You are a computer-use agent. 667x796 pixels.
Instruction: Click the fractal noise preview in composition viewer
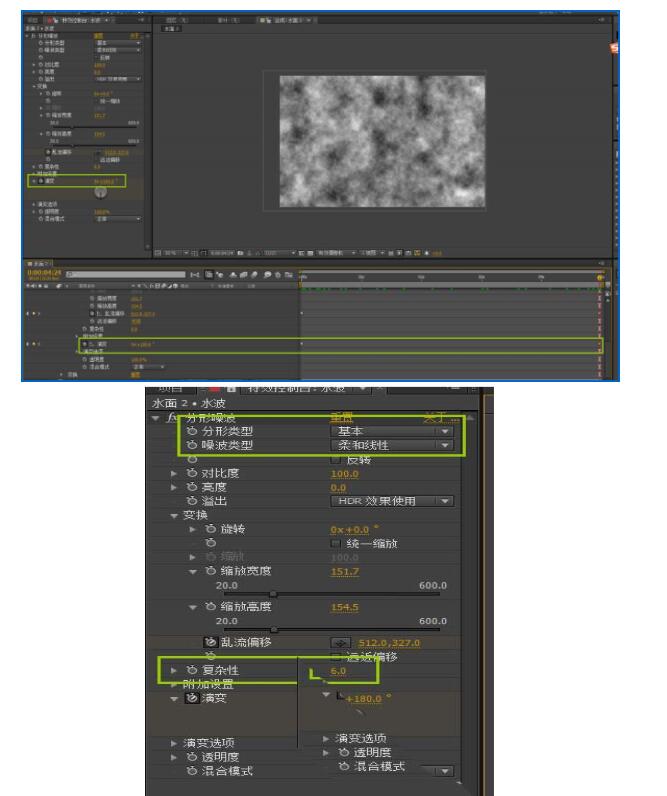click(382, 141)
